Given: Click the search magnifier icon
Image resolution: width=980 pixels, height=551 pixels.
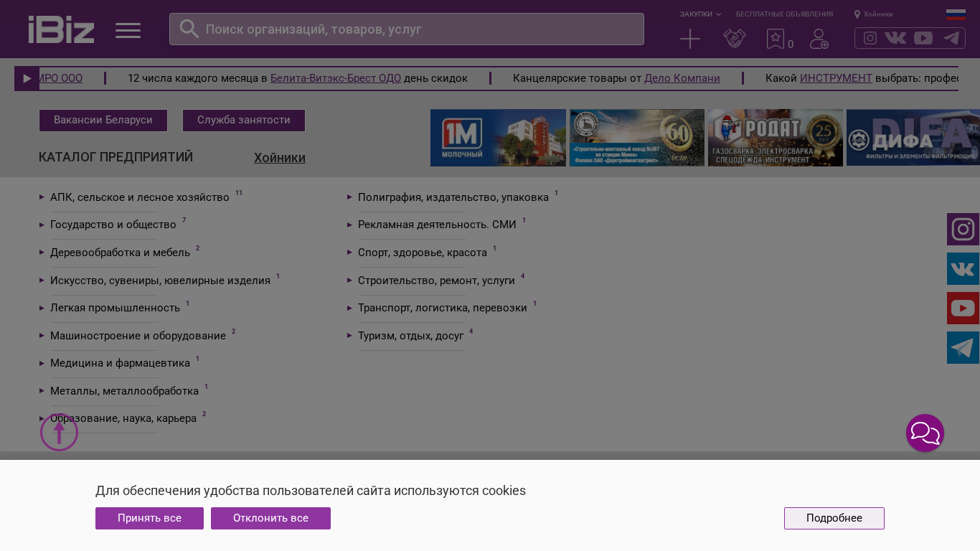Looking at the screenshot, I should click(189, 29).
